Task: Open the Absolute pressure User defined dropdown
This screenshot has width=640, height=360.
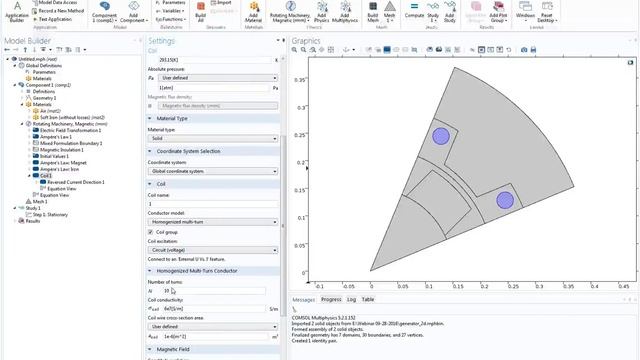Action: (218, 78)
